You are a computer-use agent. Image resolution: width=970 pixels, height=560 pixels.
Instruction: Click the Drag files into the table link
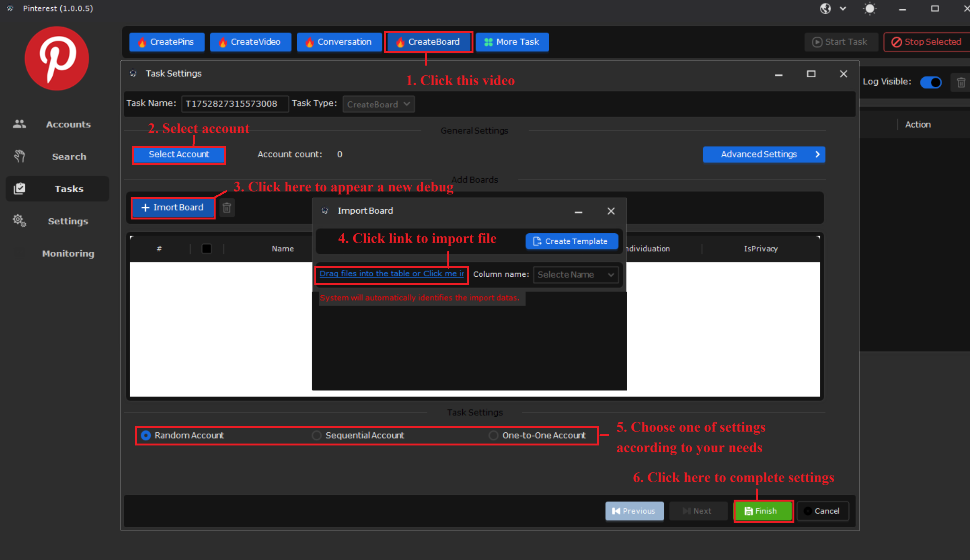pos(391,273)
